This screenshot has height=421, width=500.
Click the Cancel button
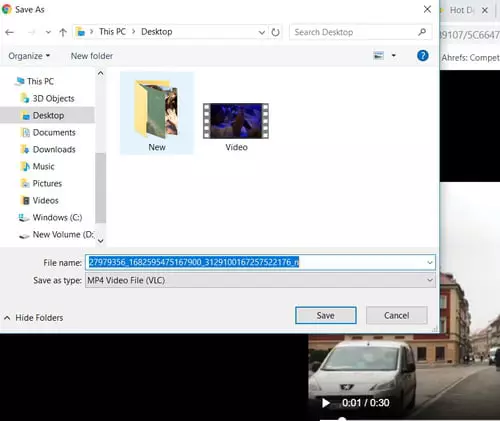click(397, 315)
